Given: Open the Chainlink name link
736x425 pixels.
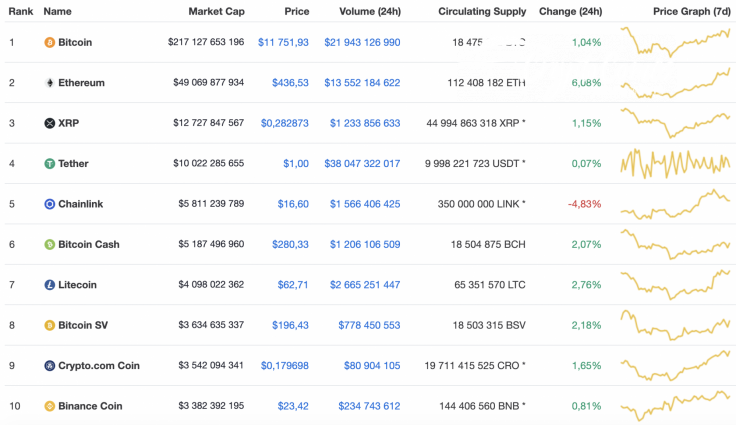Looking at the screenshot, I should 81,204.
